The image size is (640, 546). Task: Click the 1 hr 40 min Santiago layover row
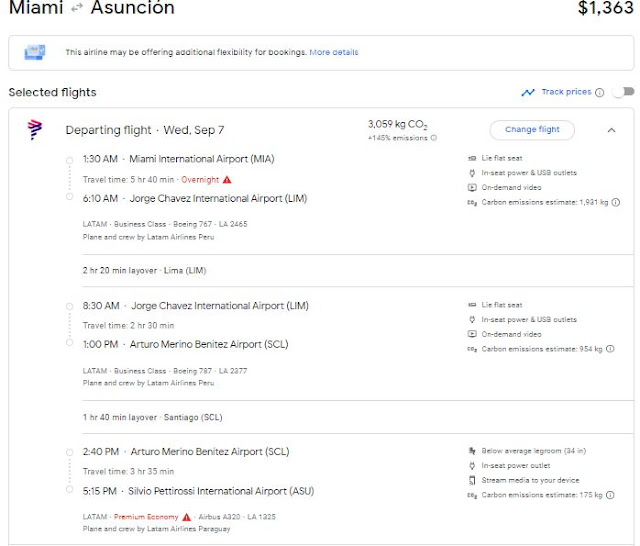pyautogui.click(x=141, y=417)
